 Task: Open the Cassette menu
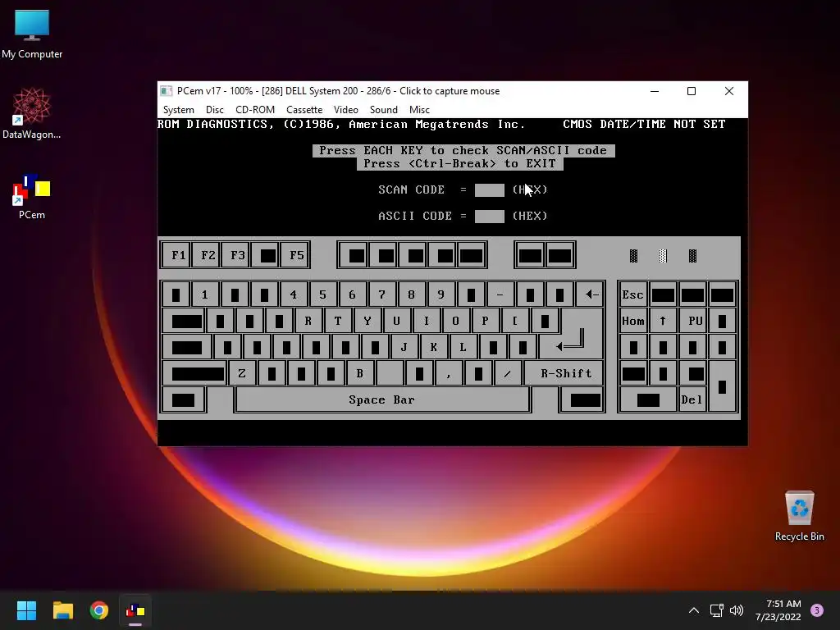[x=304, y=110]
